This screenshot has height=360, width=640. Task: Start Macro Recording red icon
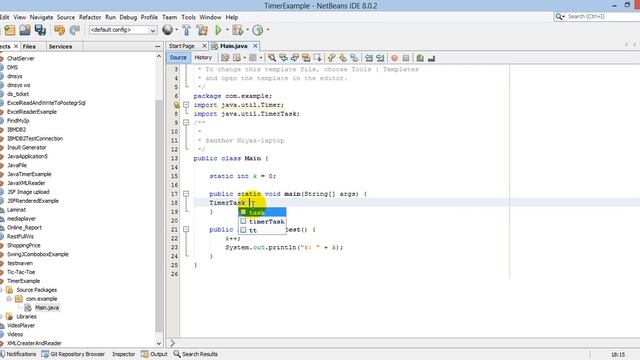[x=394, y=58]
